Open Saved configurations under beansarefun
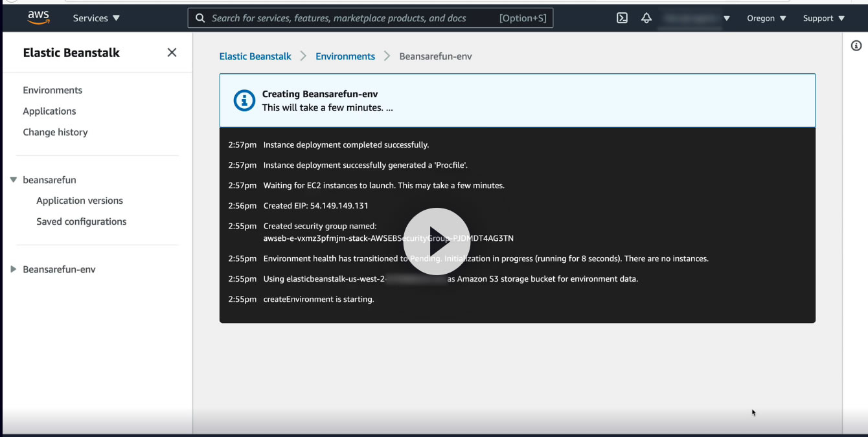 (x=82, y=221)
